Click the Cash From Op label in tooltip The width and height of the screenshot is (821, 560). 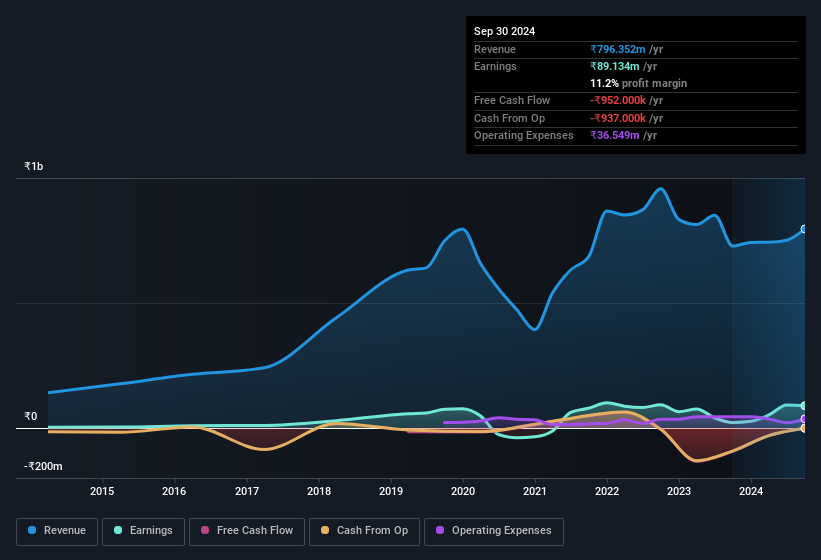[x=509, y=118]
